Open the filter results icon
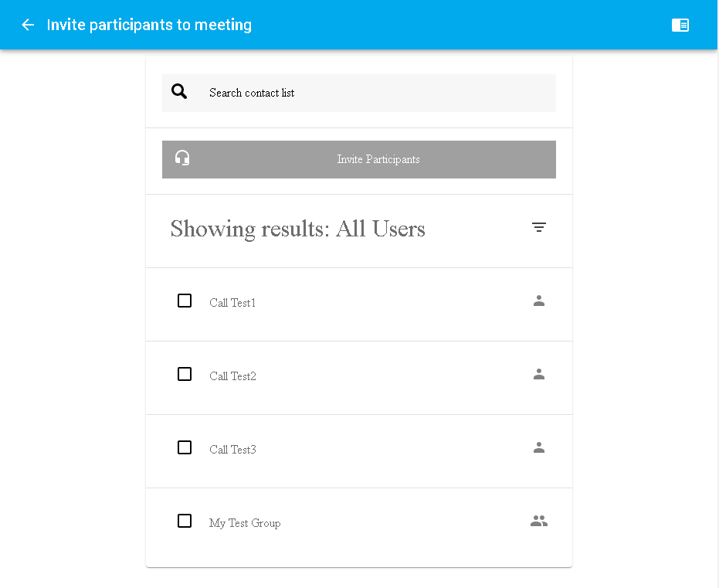Screen dimensions: 719x588 click(x=539, y=227)
